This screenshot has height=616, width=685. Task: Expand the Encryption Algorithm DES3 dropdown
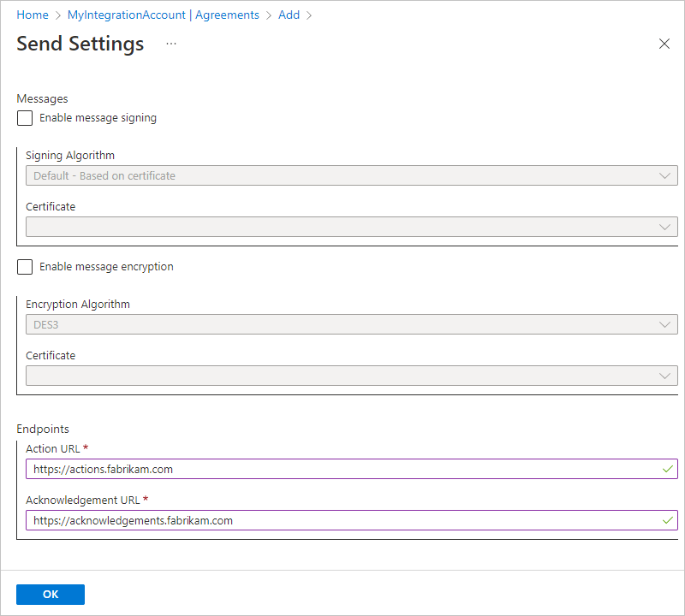pyautogui.click(x=351, y=325)
